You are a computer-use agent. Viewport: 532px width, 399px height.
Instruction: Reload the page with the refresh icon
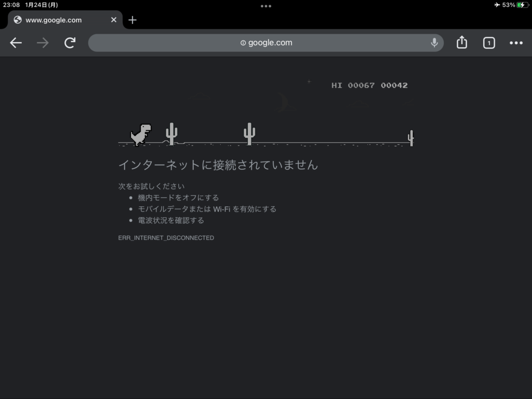70,43
